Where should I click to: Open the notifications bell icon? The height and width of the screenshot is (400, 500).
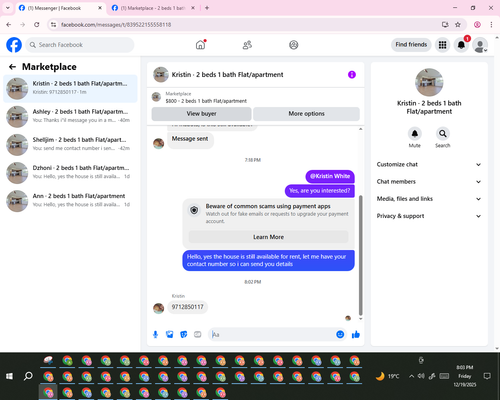(461, 45)
